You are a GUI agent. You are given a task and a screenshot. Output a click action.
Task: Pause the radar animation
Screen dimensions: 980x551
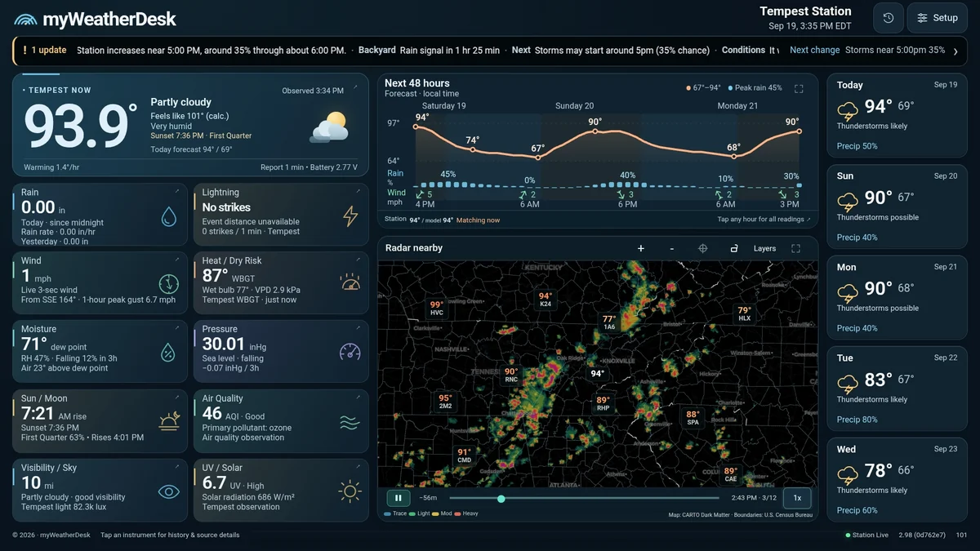[x=398, y=498]
